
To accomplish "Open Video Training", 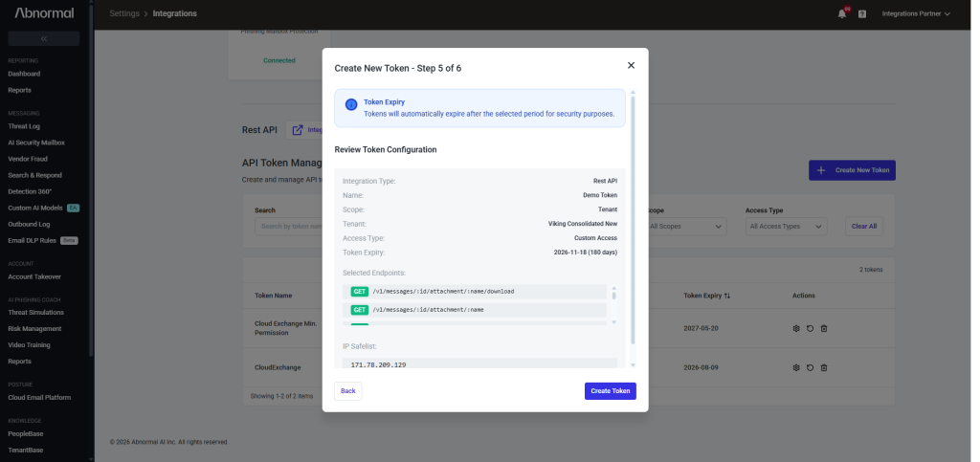I will coord(29,344).
